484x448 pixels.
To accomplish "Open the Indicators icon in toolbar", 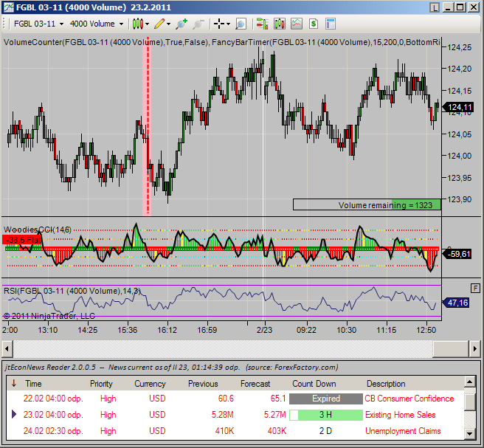I will (x=296, y=24).
